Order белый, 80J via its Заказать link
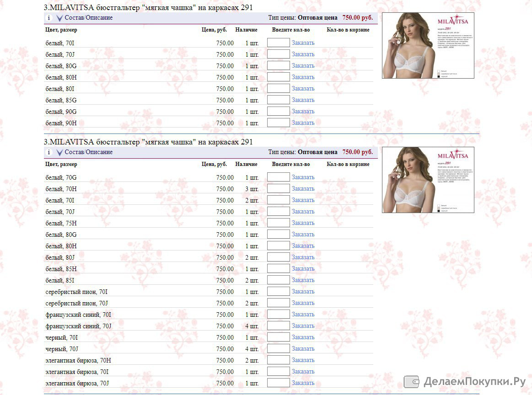532x395 pixels. pyautogui.click(x=303, y=257)
